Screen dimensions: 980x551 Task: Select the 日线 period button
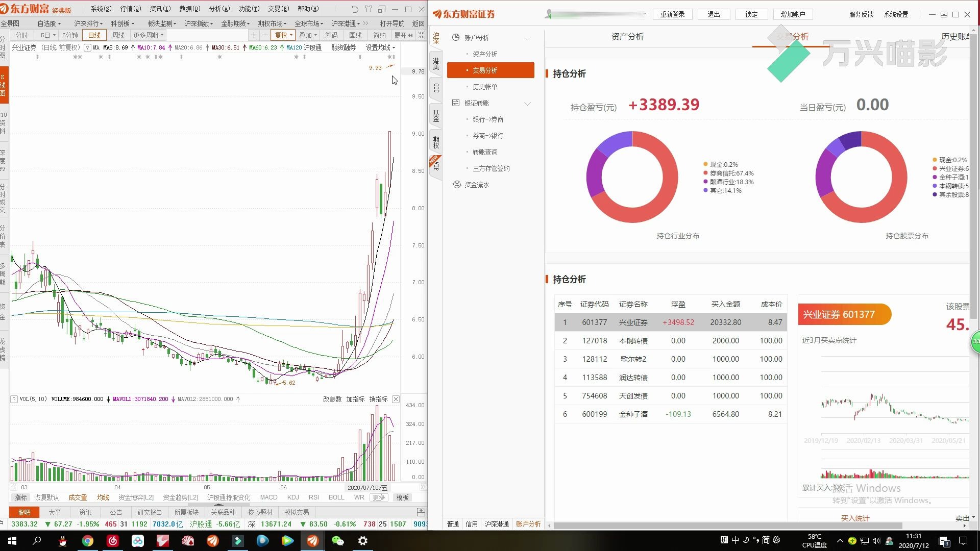[x=94, y=35]
